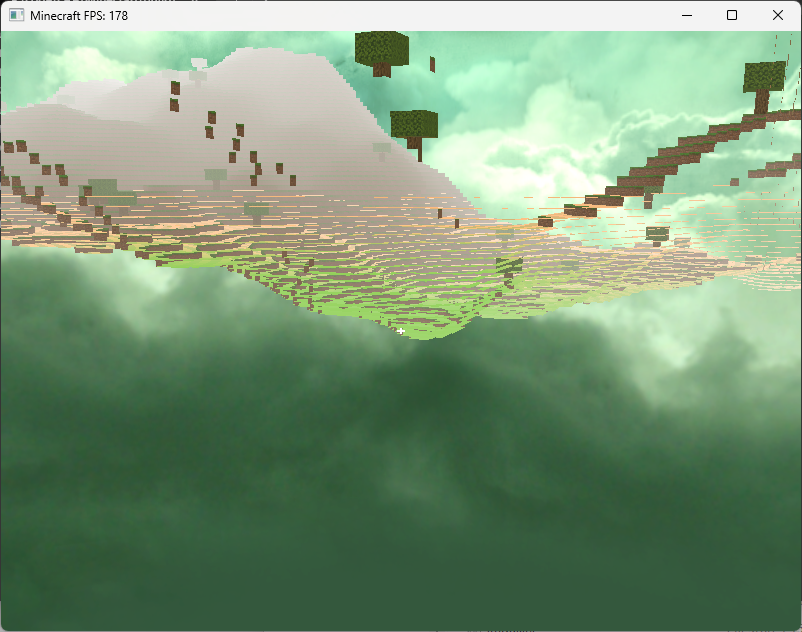Maximize the Minecraft window
The image size is (802, 632).
pyautogui.click(x=732, y=15)
